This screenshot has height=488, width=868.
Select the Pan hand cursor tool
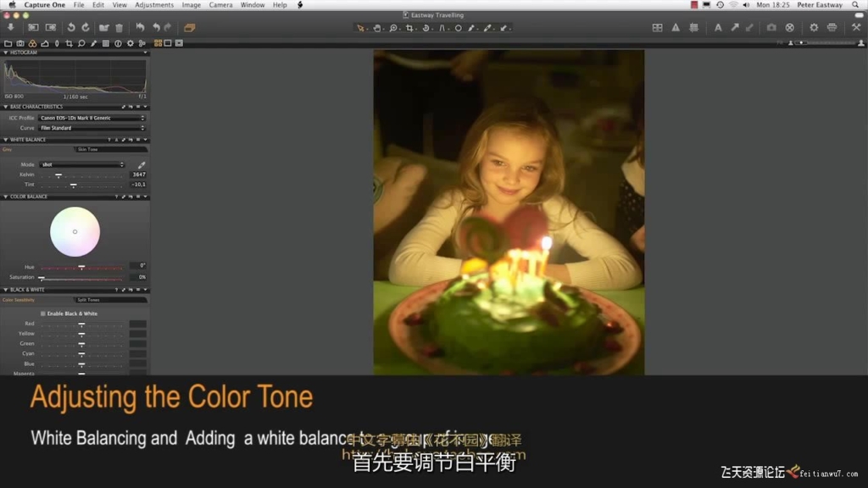point(377,28)
